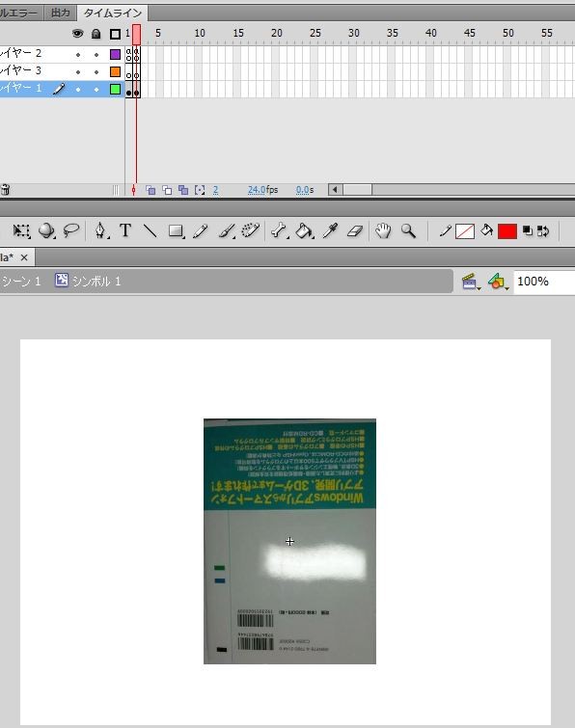This screenshot has height=728, width=575.
Task: Toggle show all layers as outlines
Action: pyautogui.click(x=115, y=34)
